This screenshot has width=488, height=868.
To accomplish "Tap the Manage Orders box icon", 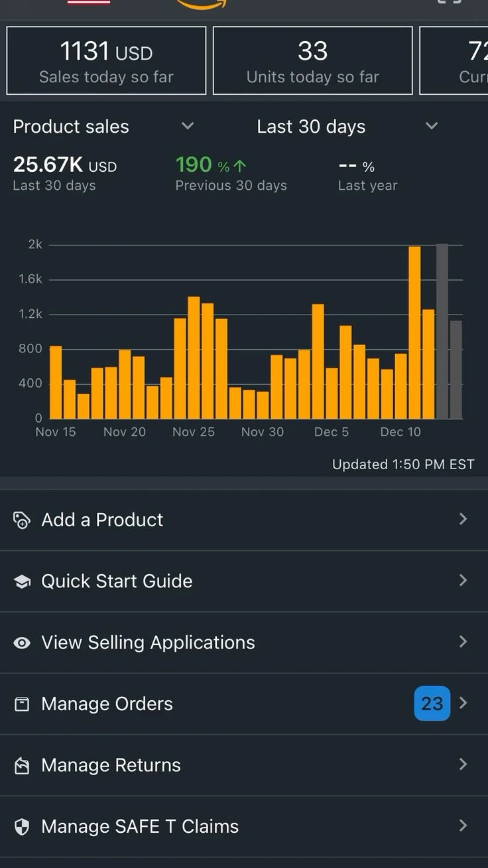I will 22,704.
